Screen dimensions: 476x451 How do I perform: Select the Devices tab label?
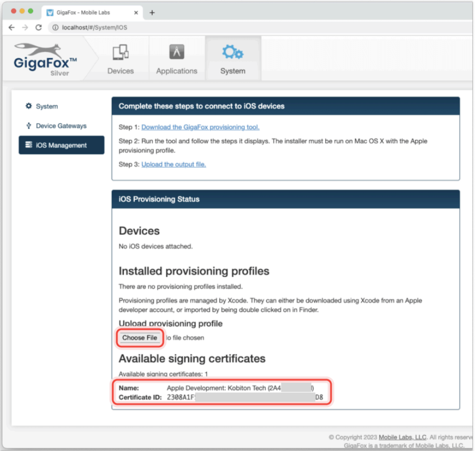pos(121,71)
